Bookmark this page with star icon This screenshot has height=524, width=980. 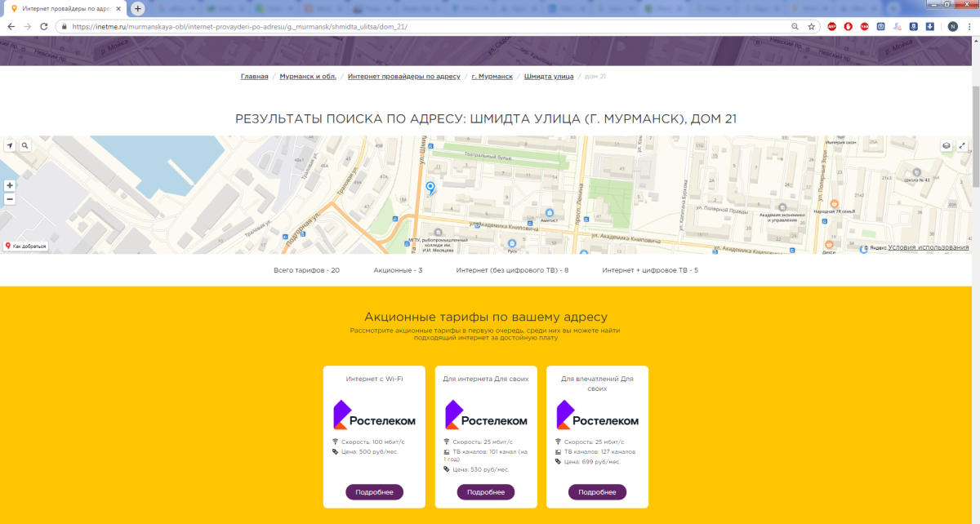[811, 26]
